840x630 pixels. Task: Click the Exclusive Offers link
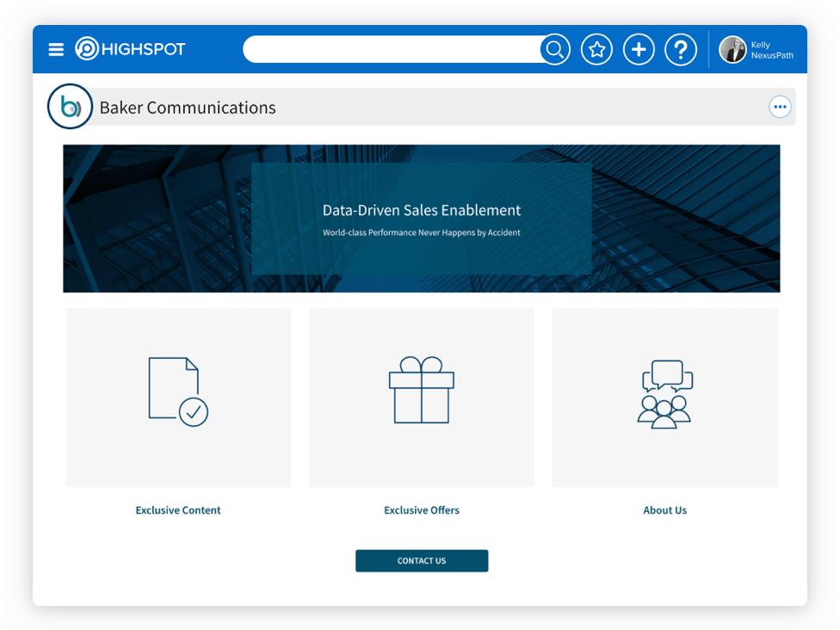[x=422, y=510]
